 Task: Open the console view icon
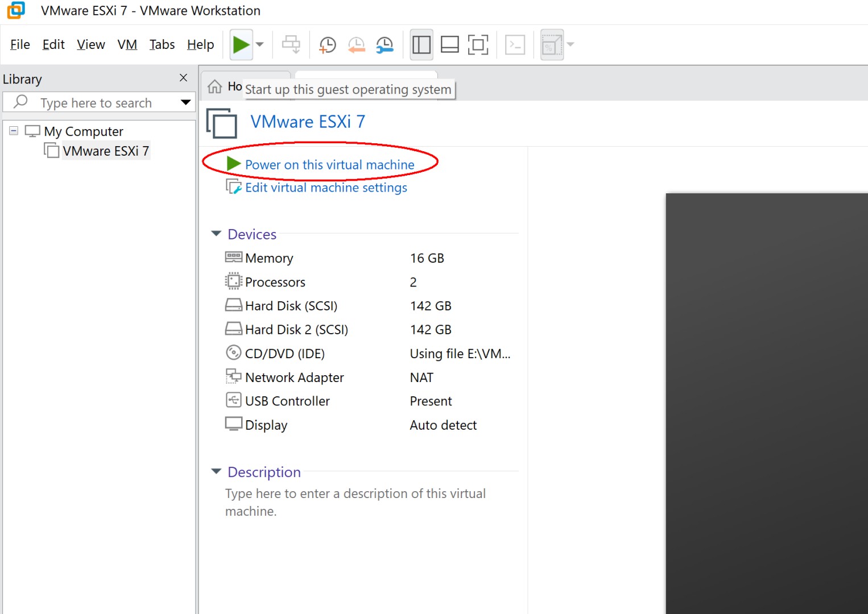[x=515, y=44]
